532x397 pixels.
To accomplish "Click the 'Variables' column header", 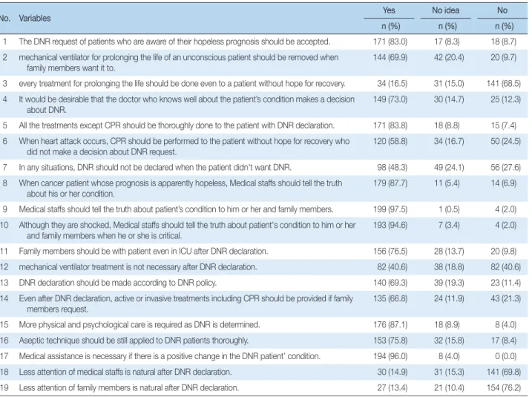I will (35, 19).
